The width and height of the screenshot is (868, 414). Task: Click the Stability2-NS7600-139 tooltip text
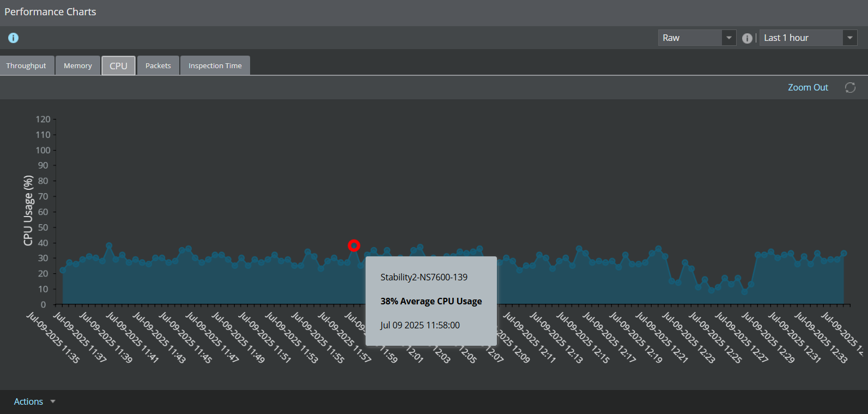click(x=424, y=277)
